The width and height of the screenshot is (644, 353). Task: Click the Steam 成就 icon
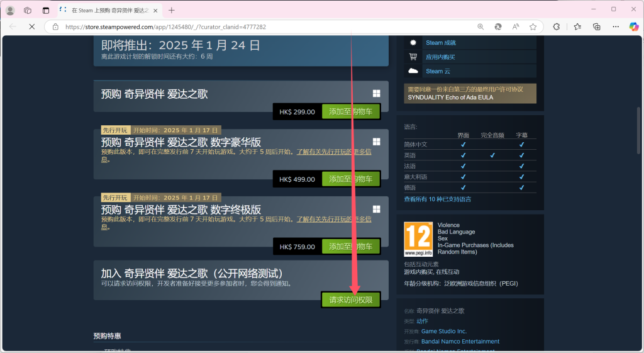pos(413,43)
